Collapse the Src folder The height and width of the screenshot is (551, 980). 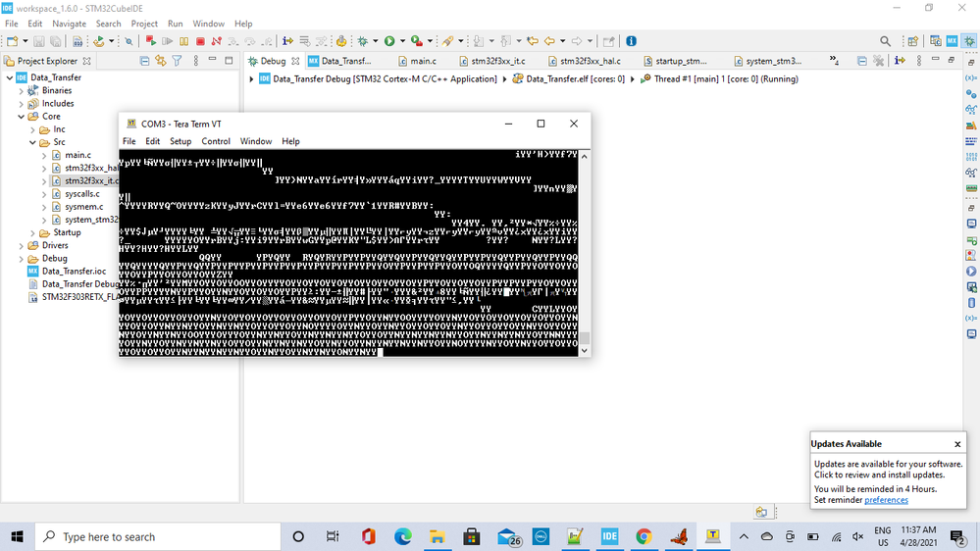[x=32, y=142]
